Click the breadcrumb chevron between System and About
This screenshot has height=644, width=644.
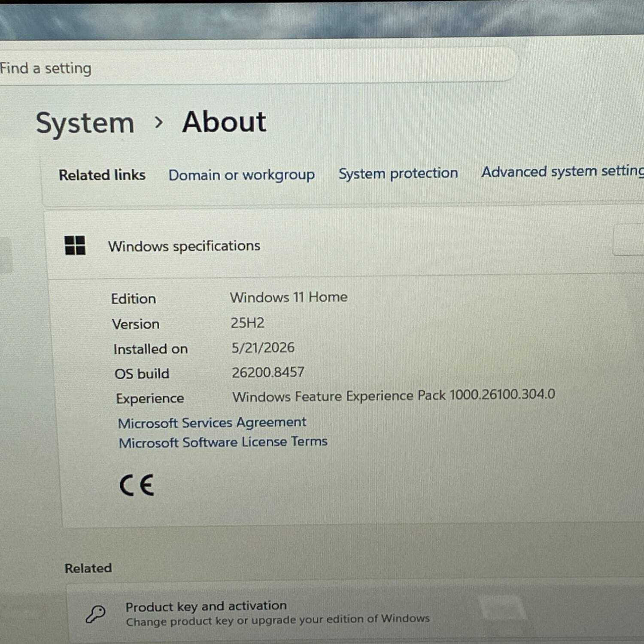pyautogui.click(x=158, y=123)
